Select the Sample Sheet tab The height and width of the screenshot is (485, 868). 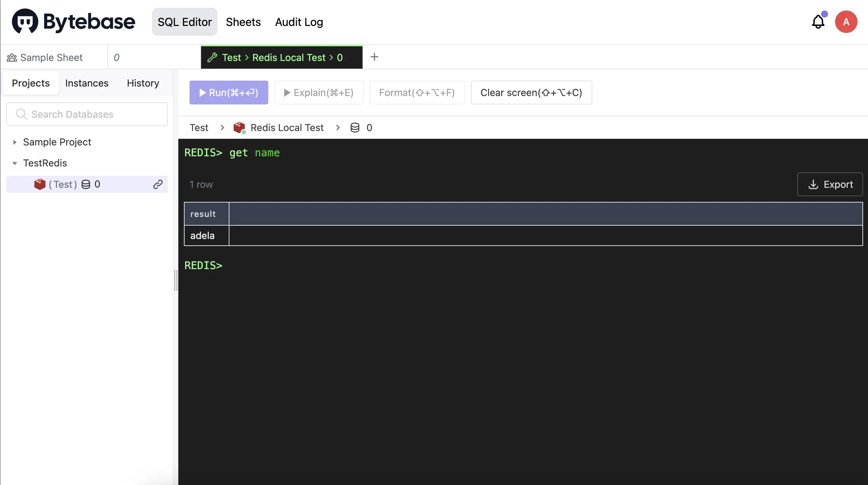pyautogui.click(x=54, y=57)
